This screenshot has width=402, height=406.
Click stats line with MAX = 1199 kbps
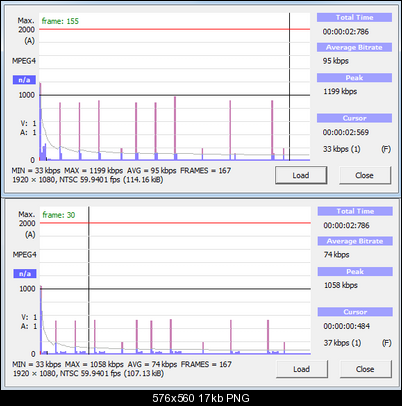coord(121,171)
